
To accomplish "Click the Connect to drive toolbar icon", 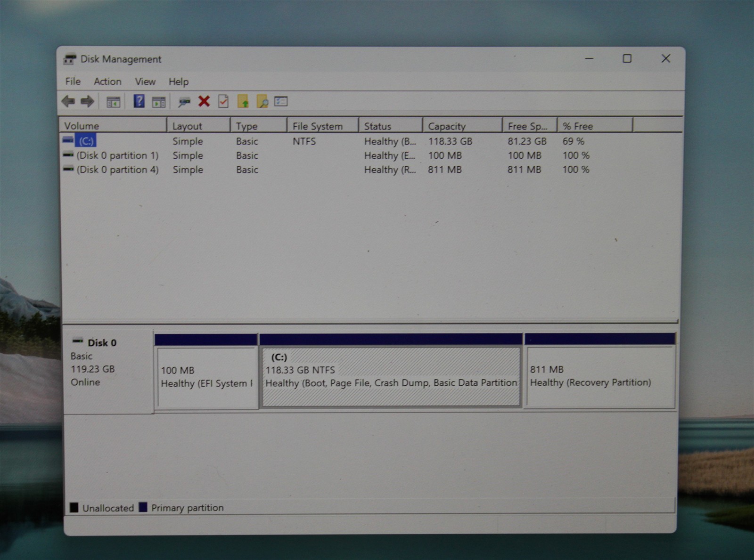I will coord(184,102).
